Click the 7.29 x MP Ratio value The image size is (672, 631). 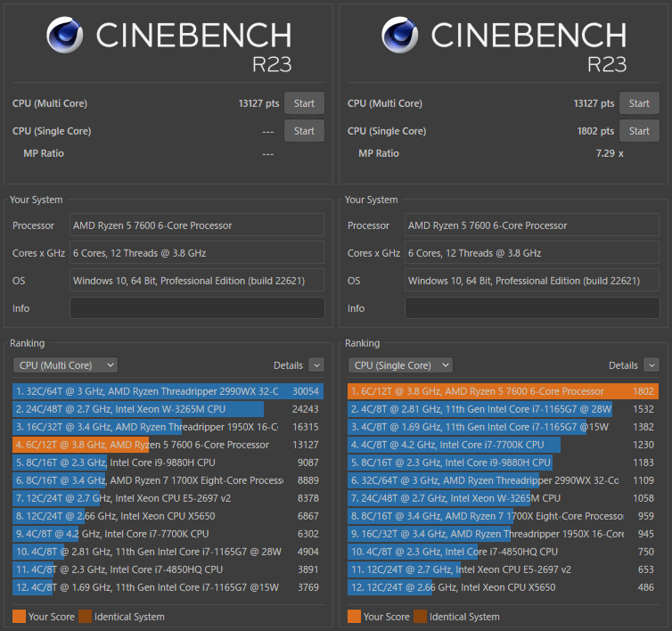click(610, 153)
